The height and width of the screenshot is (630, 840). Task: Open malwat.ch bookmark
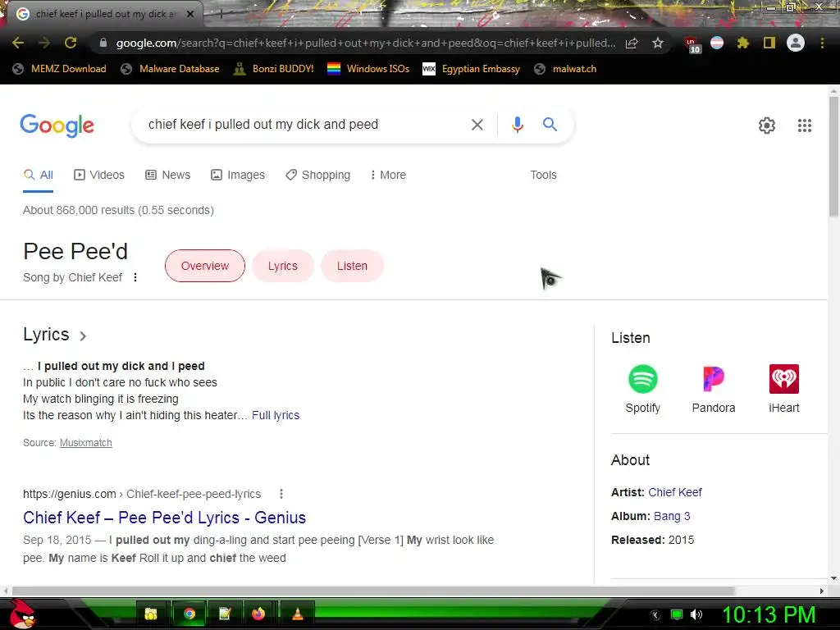[566, 69]
